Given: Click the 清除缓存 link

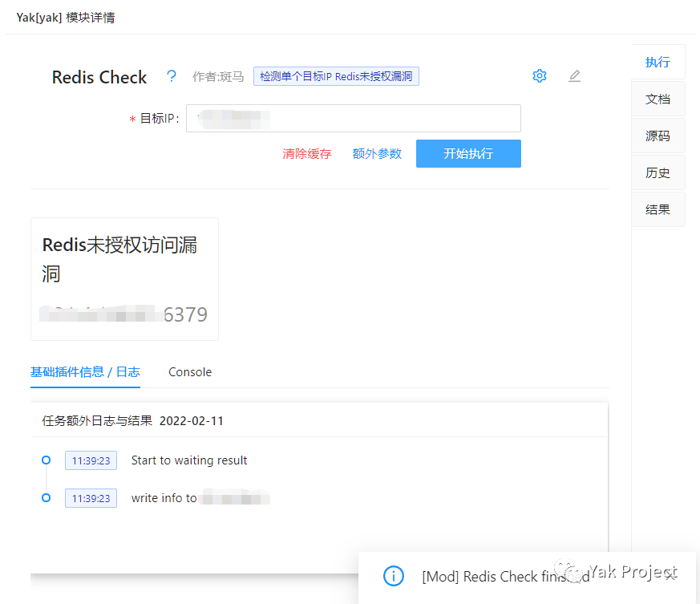Looking at the screenshot, I should pos(306,154).
